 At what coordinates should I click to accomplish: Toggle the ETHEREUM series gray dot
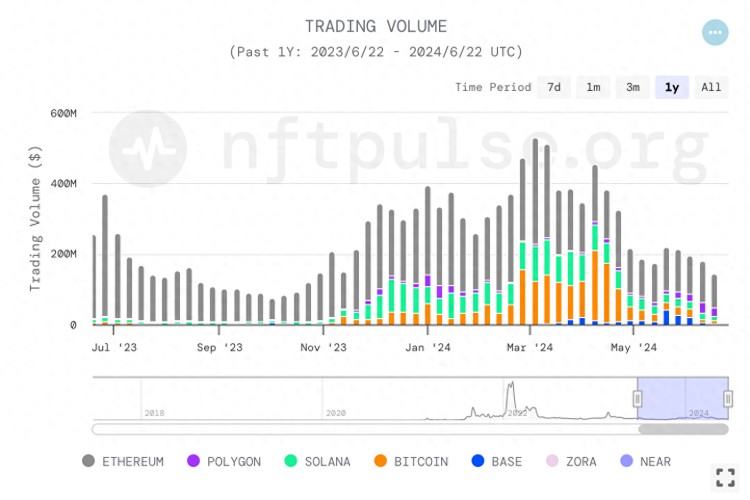point(88,461)
